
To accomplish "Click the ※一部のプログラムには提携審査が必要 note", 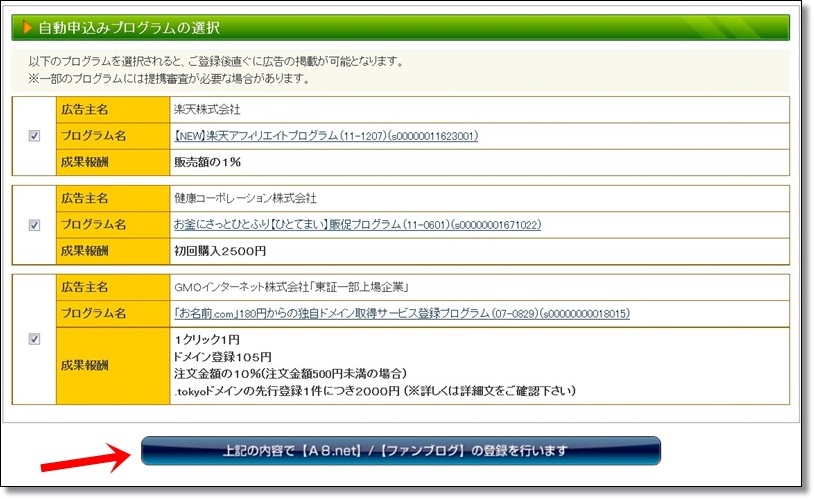I will click(170, 79).
